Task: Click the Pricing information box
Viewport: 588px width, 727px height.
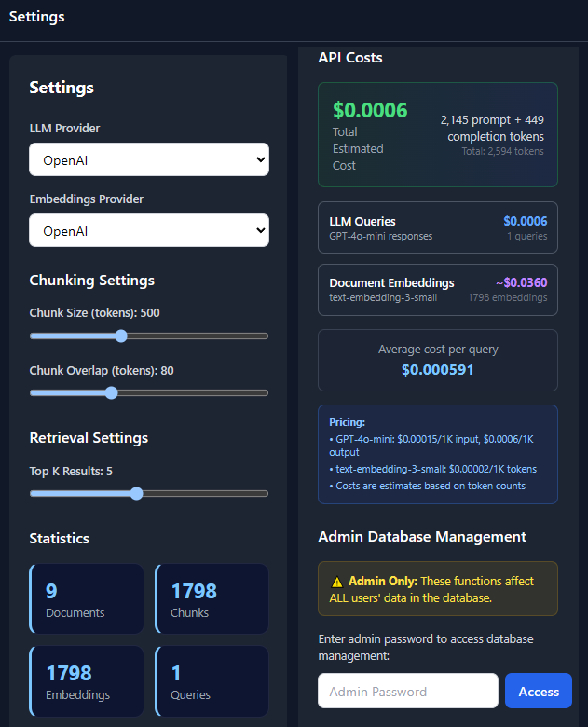Action: point(438,454)
